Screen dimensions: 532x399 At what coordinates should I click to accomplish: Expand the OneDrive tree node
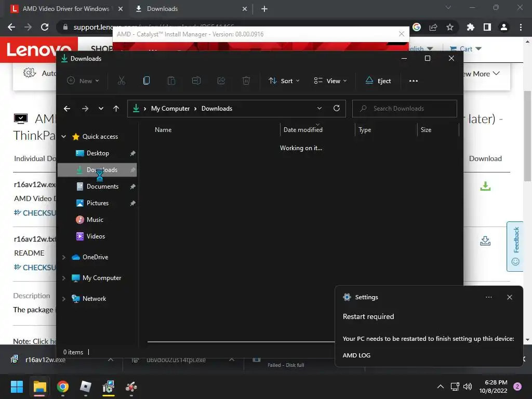64,257
